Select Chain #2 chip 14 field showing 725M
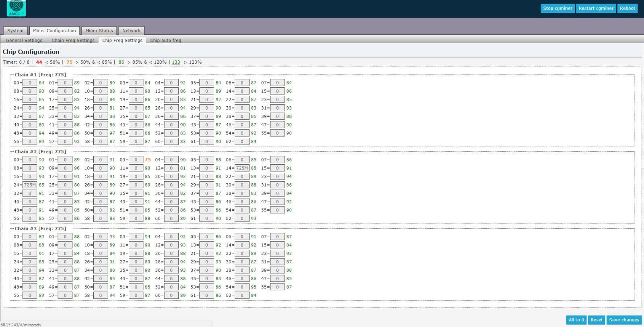The height and width of the screenshot is (327, 644). coord(242,168)
